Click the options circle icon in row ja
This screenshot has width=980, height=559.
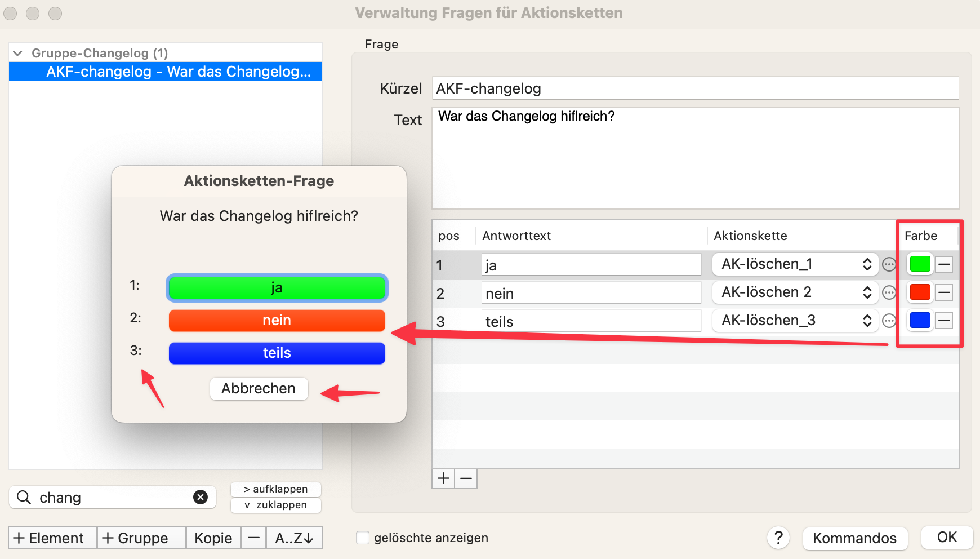889,264
